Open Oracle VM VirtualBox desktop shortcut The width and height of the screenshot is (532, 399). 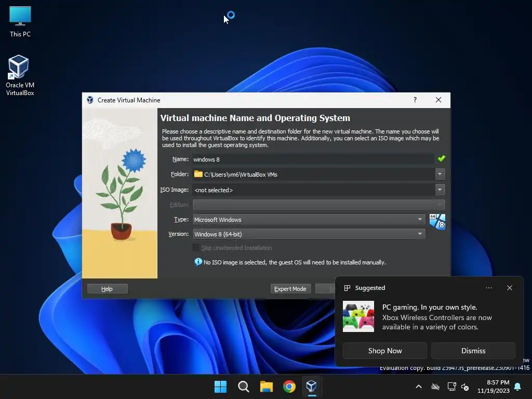click(20, 76)
